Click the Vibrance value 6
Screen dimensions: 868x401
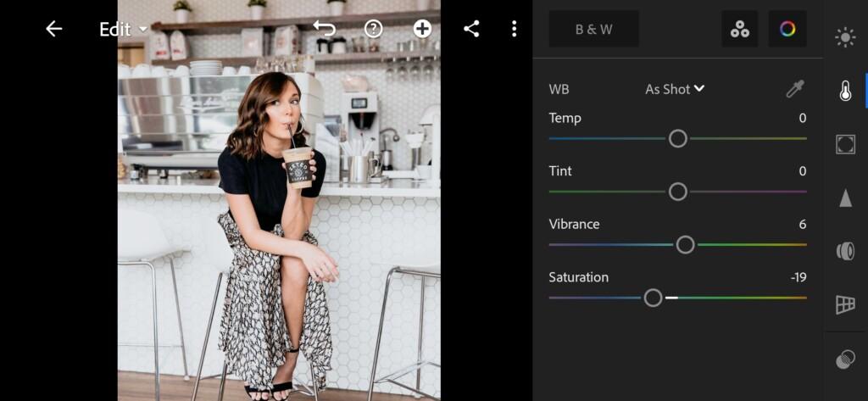802,225
